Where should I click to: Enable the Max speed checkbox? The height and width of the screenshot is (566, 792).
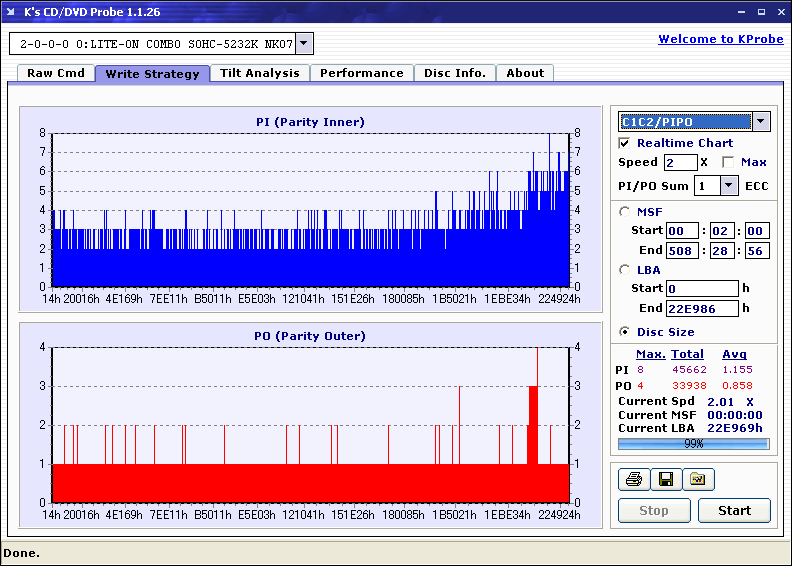pos(727,162)
